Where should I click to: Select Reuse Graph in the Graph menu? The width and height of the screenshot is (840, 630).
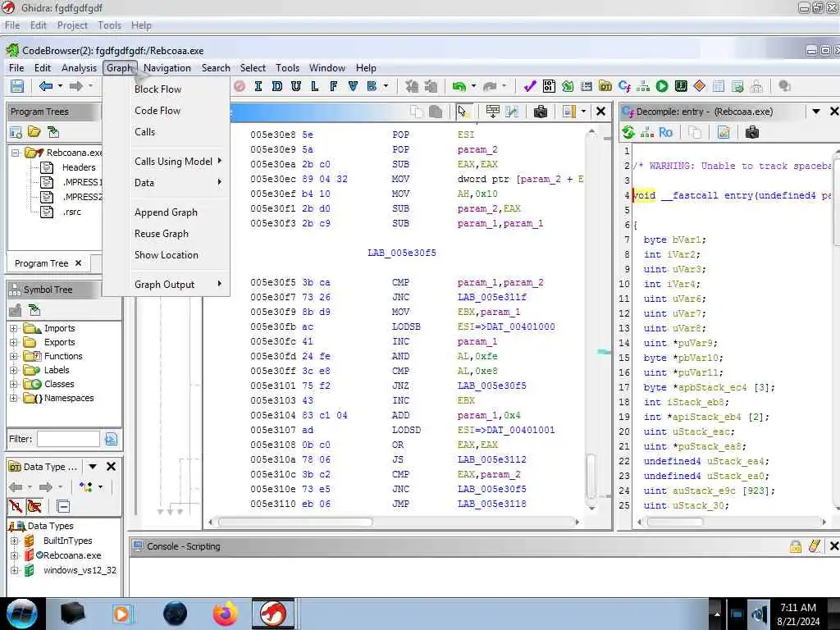pos(162,234)
